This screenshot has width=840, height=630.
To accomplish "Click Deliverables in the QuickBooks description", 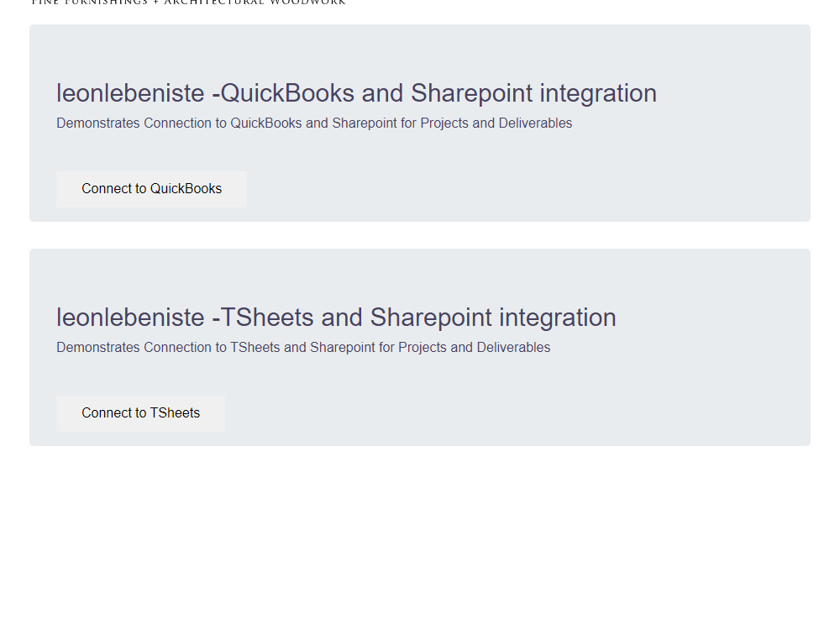I will point(535,123).
